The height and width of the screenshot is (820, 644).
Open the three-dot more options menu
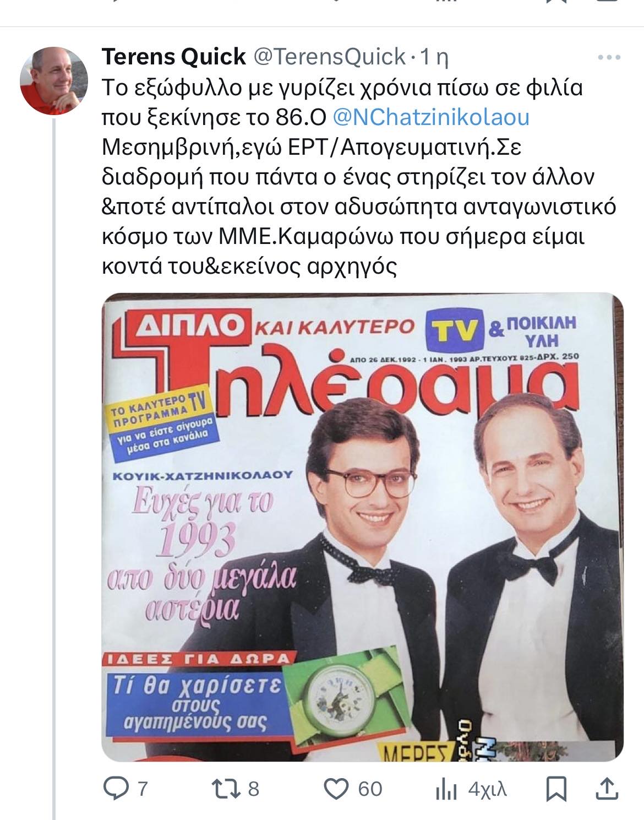pos(609,57)
